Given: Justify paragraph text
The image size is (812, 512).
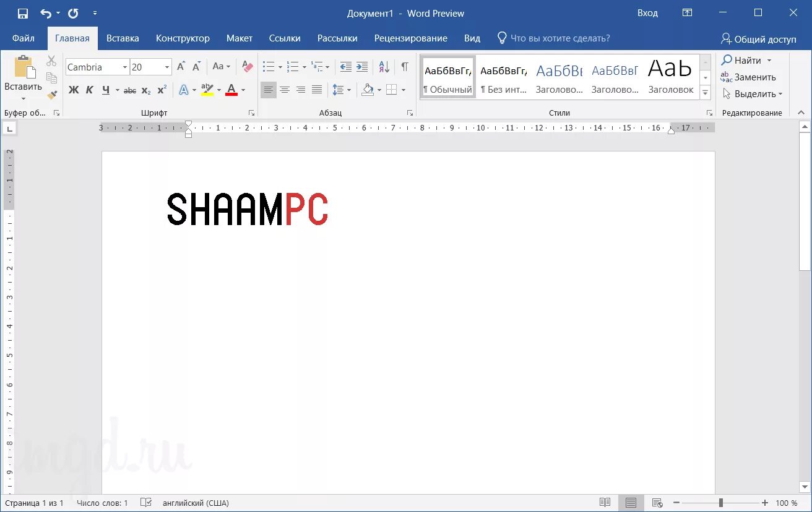Looking at the screenshot, I should coord(317,90).
